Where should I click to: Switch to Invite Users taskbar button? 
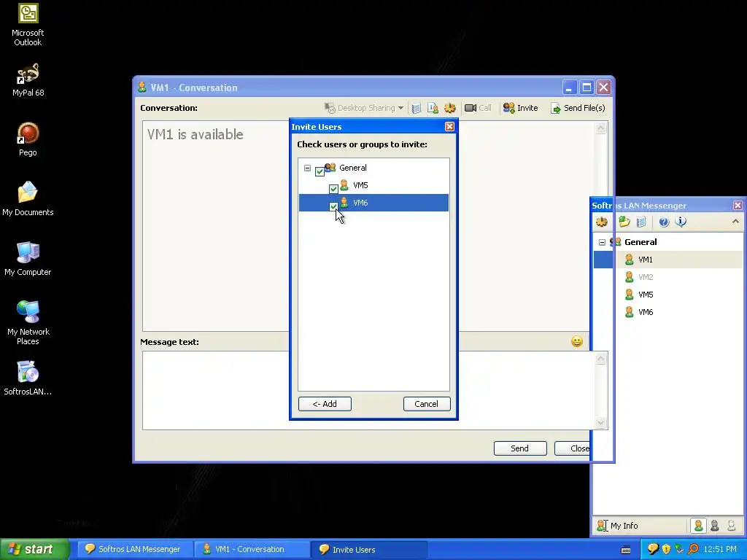pos(368,550)
